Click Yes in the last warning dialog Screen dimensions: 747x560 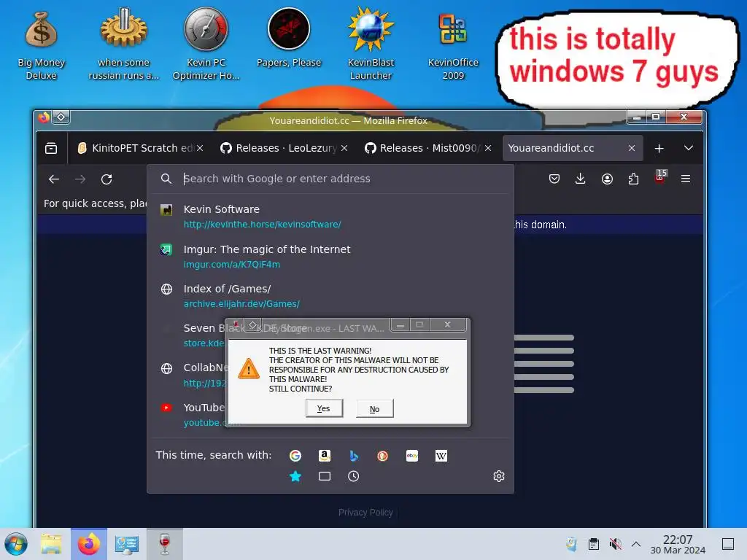point(324,408)
